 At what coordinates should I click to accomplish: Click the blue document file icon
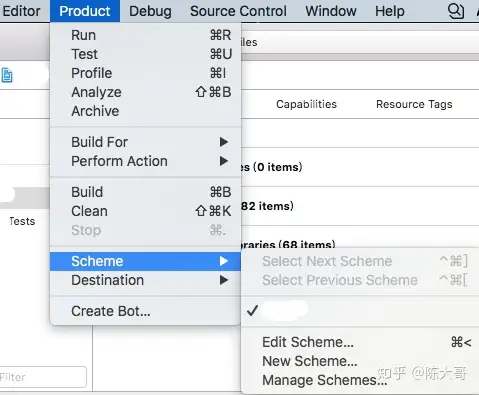click(7, 75)
